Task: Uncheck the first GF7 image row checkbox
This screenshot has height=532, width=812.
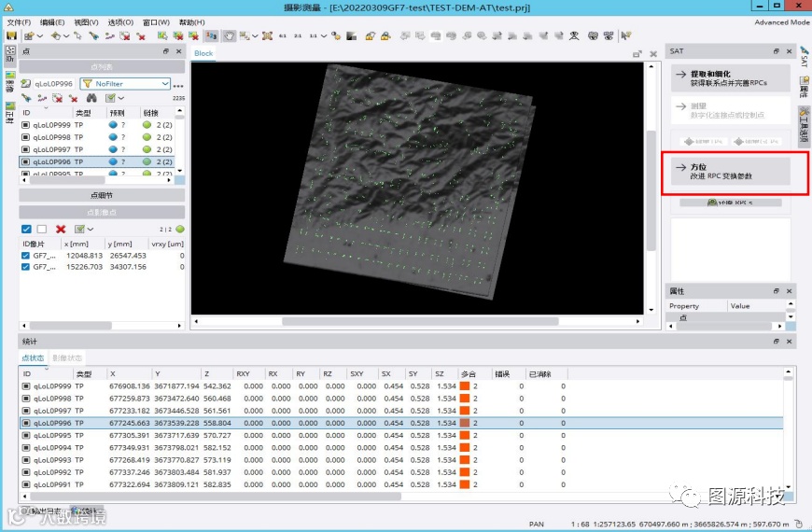Action: coord(26,255)
